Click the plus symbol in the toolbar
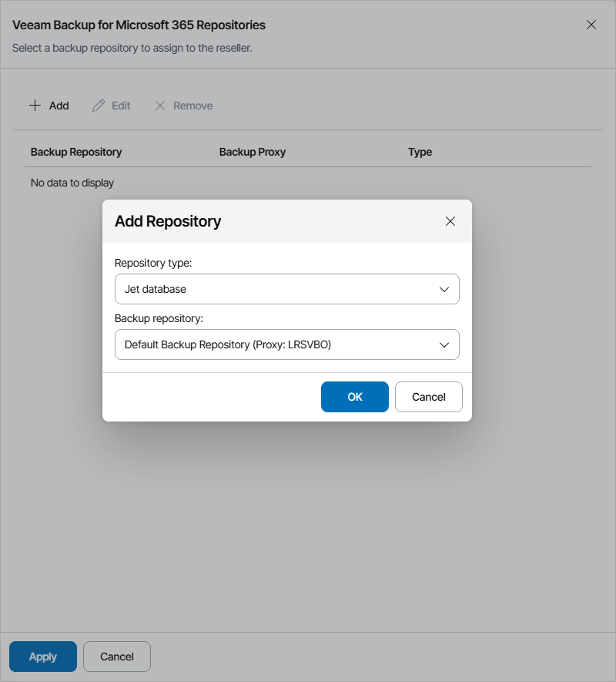This screenshot has height=682, width=616. pos(35,105)
